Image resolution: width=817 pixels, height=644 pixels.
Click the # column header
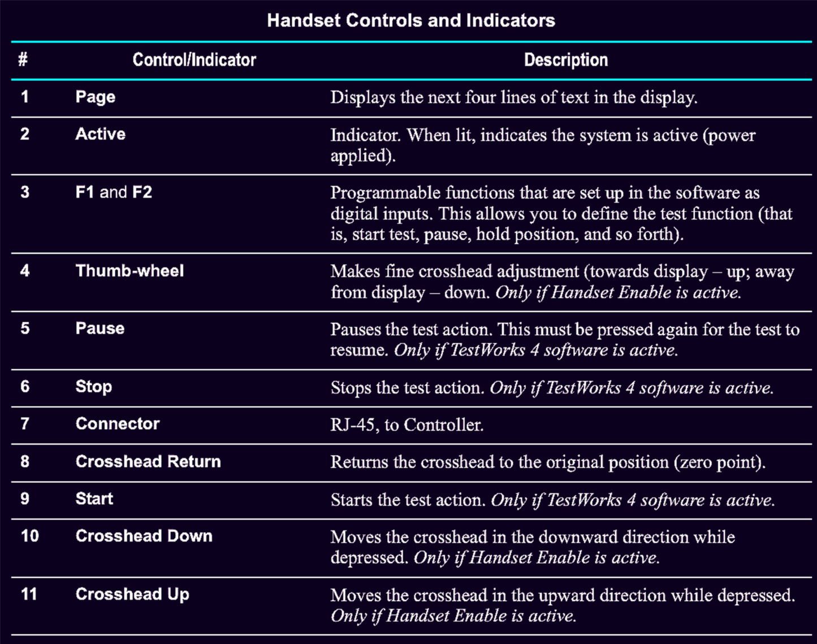pyautogui.click(x=23, y=60)
